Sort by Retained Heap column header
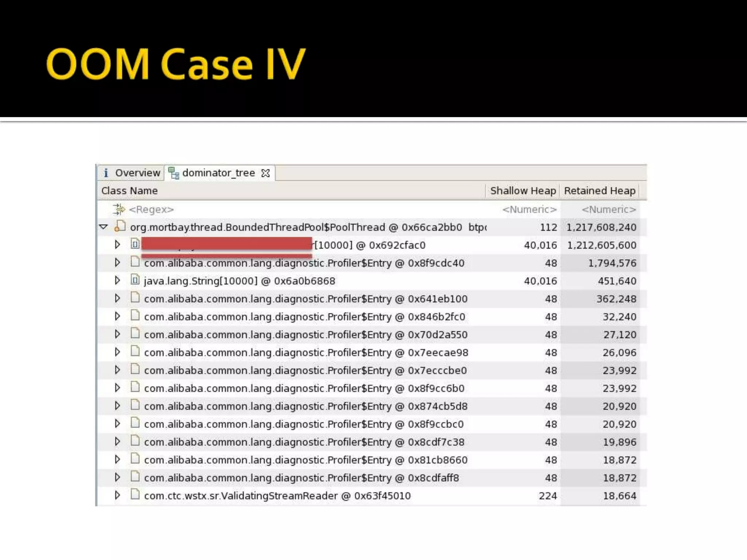The width and height of the screenshot is (747, 560). pyautogui.click(x=599, y=191)
